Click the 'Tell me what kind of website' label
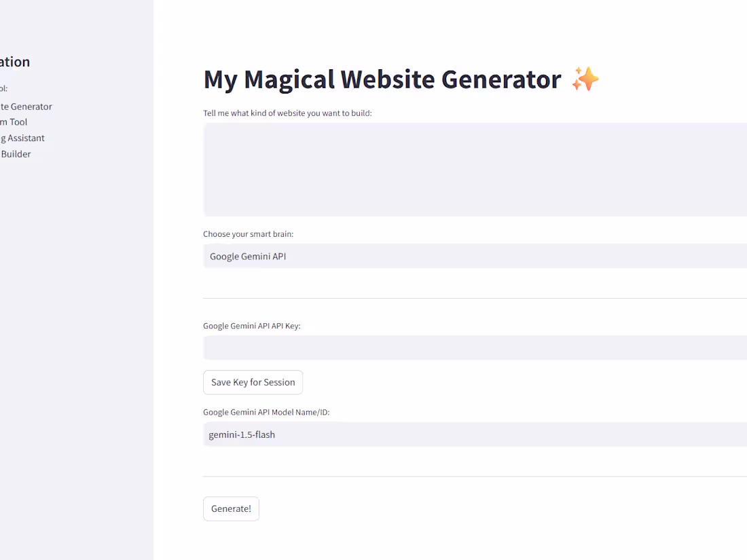The height and width of the screenshot is (560, 747). [x=287, y=113]
